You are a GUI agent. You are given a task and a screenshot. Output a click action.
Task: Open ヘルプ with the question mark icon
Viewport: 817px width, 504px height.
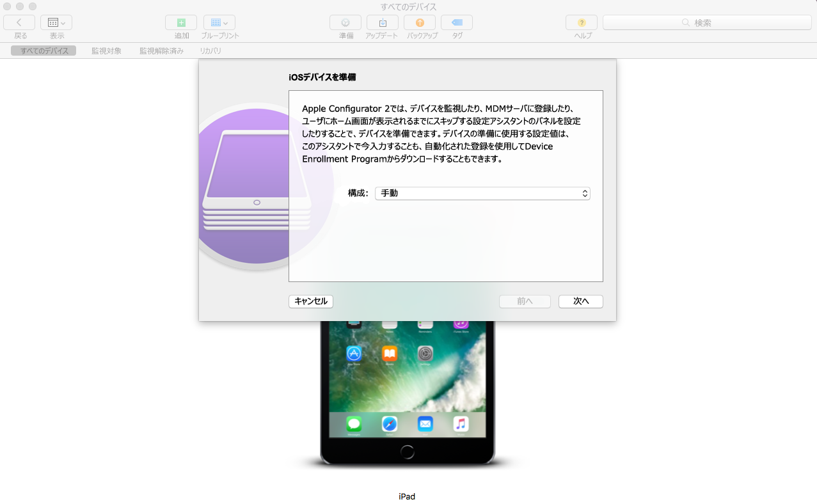[x=582, y=22]
